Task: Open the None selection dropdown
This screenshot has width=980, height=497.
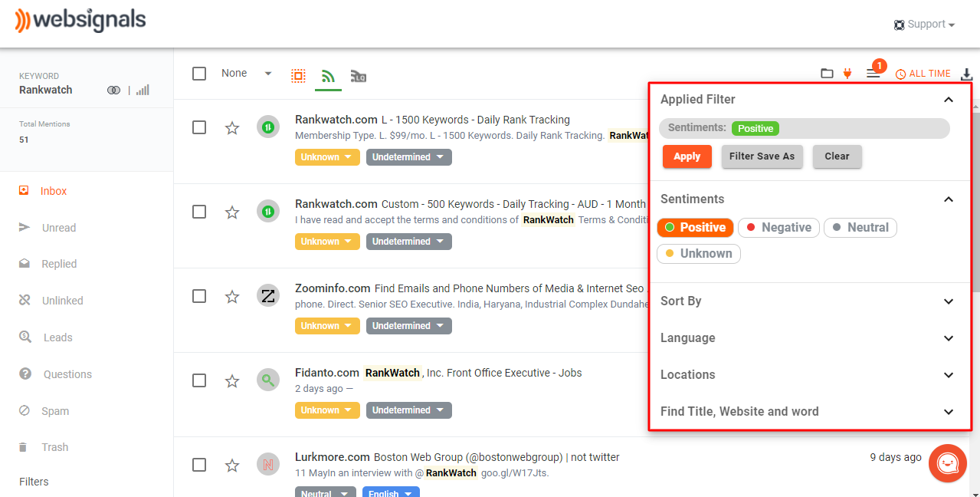Action: coord(247,74)
